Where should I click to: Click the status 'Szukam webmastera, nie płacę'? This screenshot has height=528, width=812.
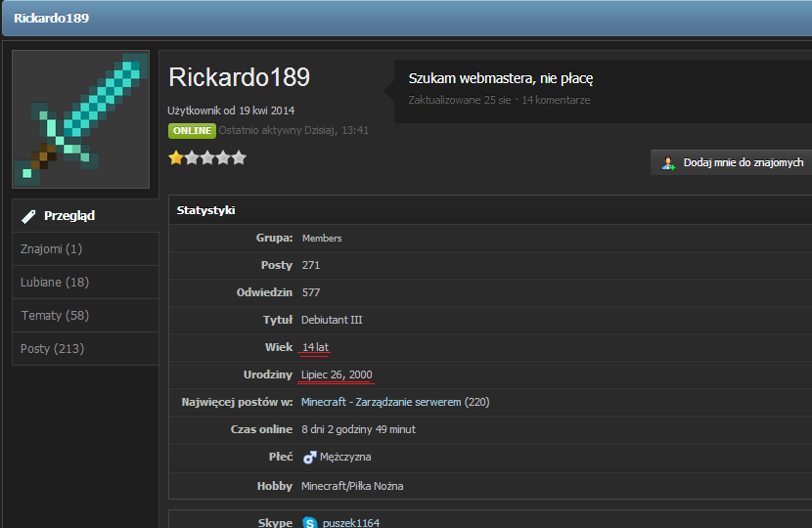(501, 78)
